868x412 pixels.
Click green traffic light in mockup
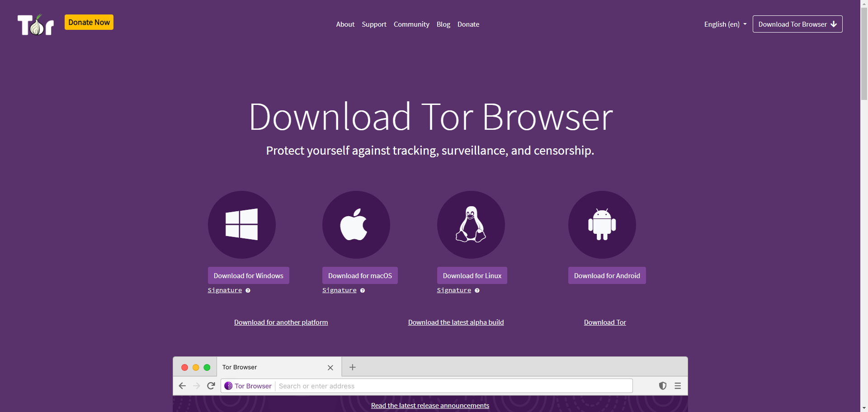click(207, 367)
